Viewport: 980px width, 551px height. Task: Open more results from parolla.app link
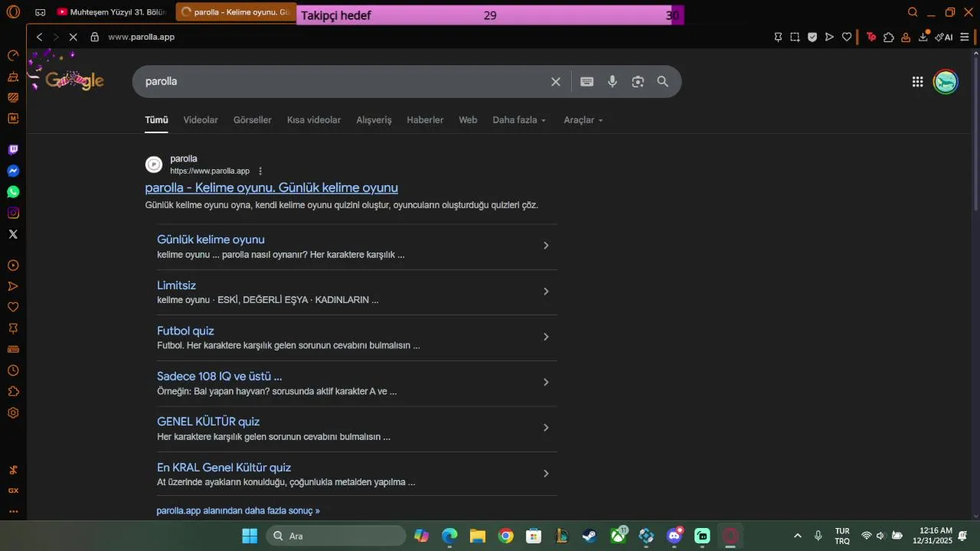point(238,510)
